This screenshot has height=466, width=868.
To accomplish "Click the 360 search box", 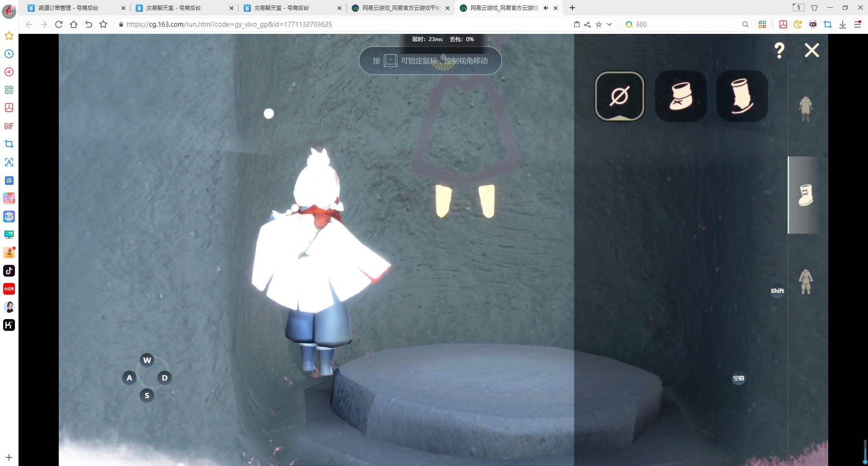I will point(686,24).
